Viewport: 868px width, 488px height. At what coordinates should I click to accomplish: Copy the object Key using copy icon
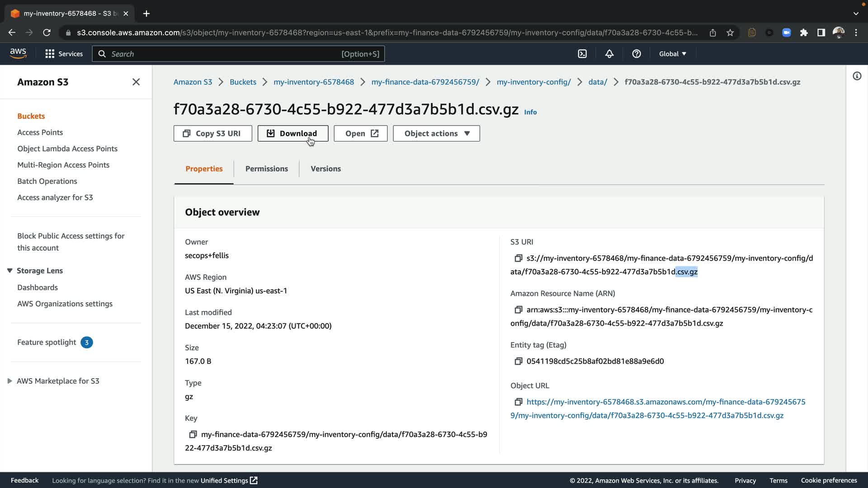click(193, 434)
